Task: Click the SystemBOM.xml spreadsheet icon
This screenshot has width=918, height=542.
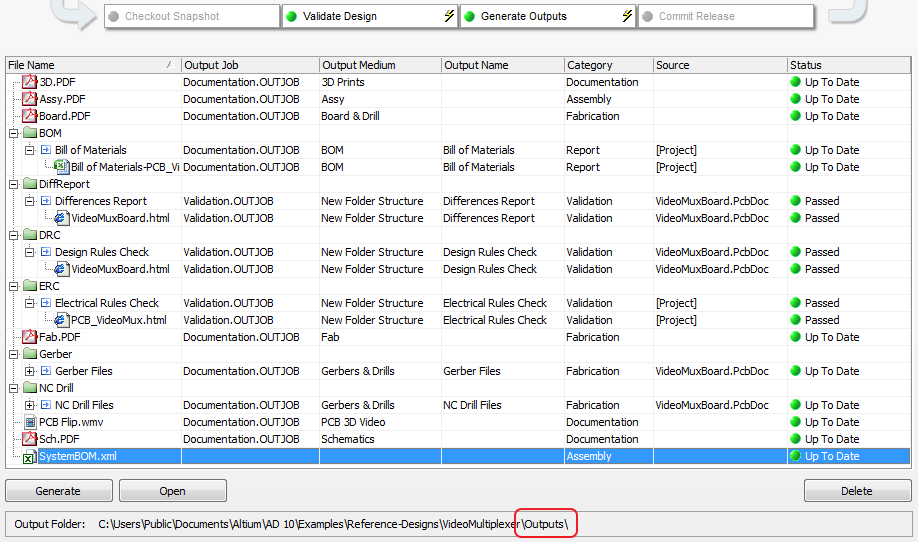Action: click(x=30, y=456)
